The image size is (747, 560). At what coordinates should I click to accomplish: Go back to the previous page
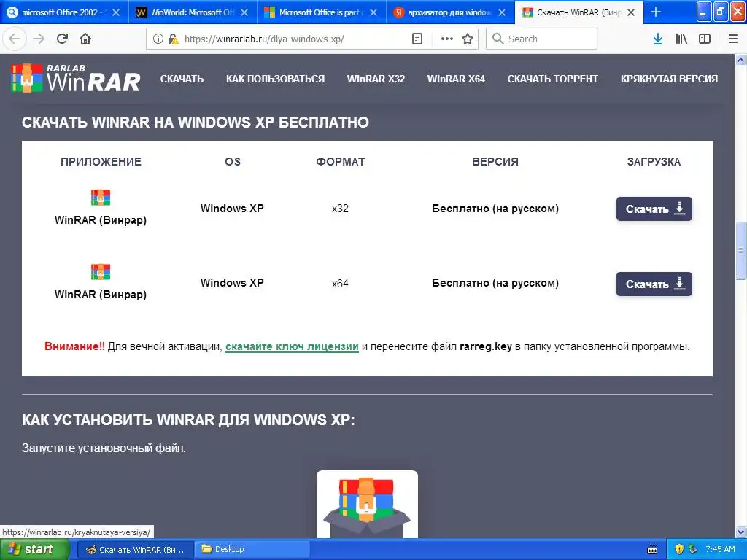[15, 39]
